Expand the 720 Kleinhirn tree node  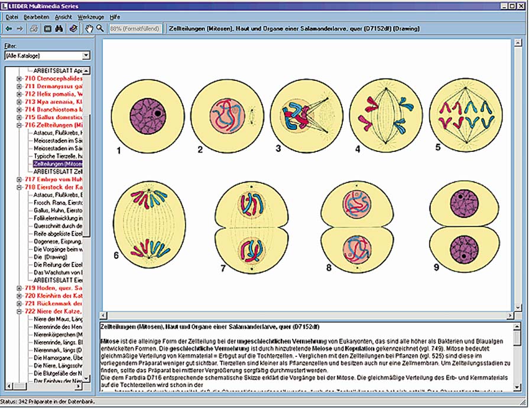tap(19, 296)
